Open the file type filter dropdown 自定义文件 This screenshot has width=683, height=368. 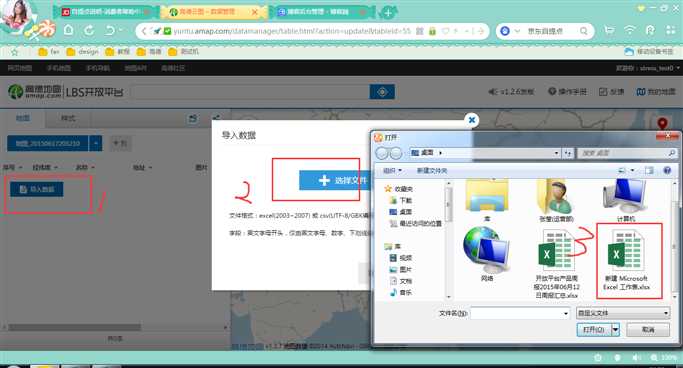click(623, 313)
